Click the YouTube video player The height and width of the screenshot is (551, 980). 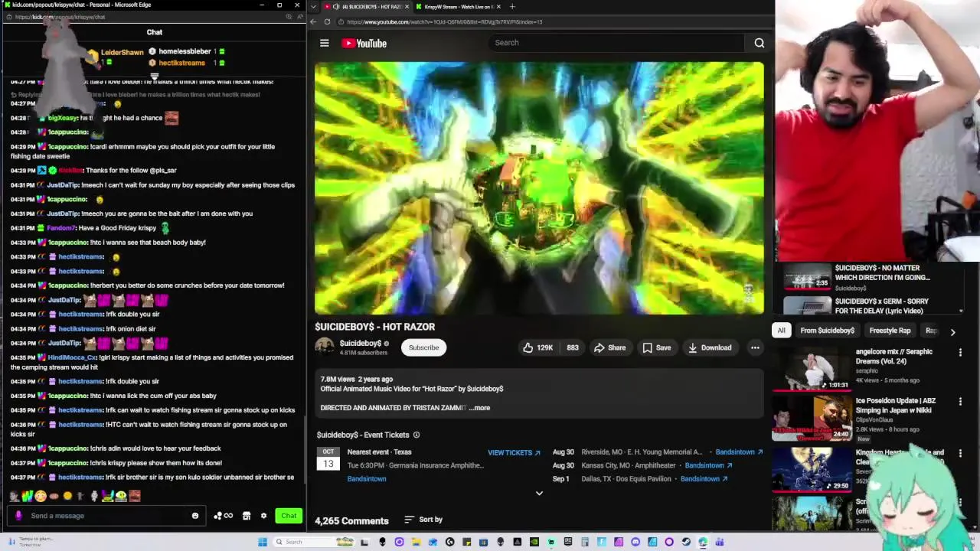(x=539, y=188)
